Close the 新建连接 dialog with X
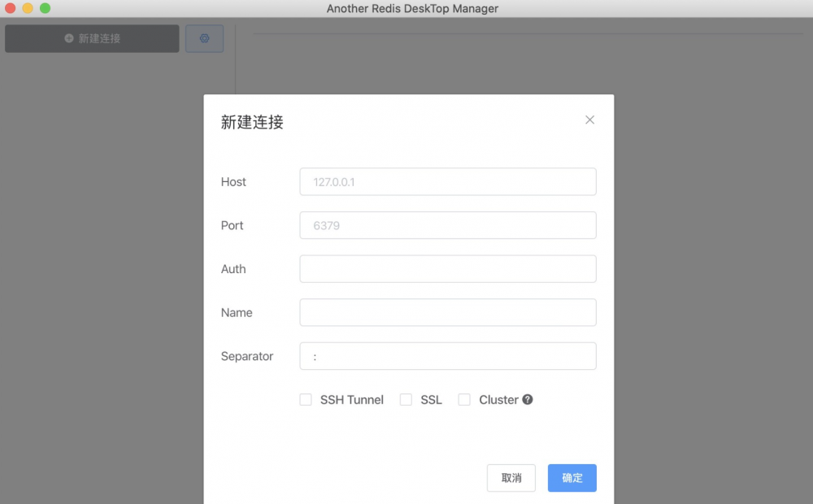 pyautogui.click(x=589, y=119)
